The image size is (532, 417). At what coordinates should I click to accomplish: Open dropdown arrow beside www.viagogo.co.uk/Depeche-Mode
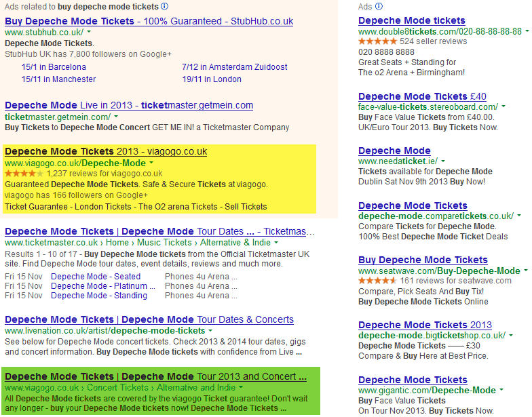151,163
